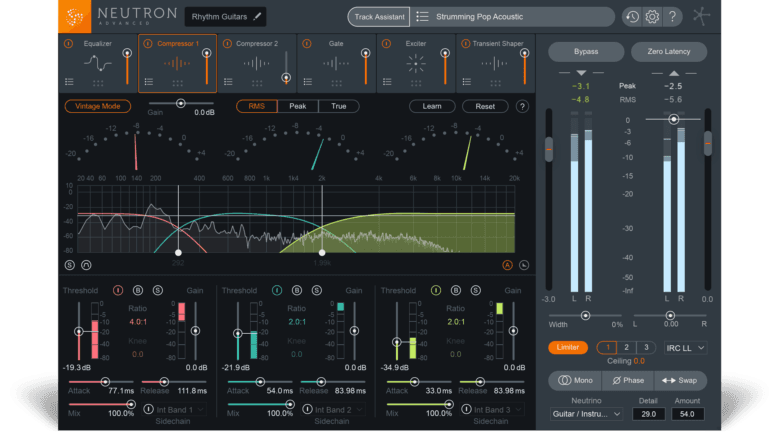Click the Reset button
This screenshot has width=779, height=437.
click(485, 106)
